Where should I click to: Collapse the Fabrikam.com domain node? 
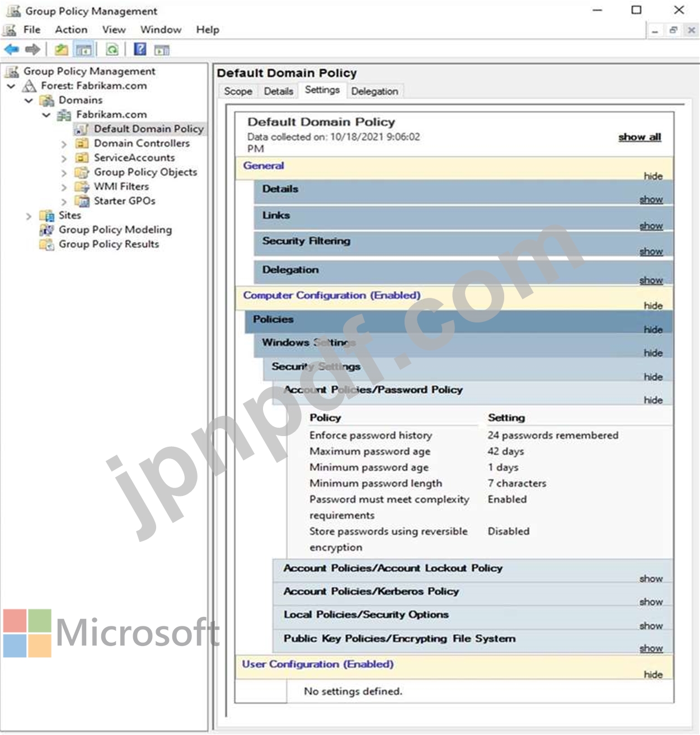pos(46,115)
